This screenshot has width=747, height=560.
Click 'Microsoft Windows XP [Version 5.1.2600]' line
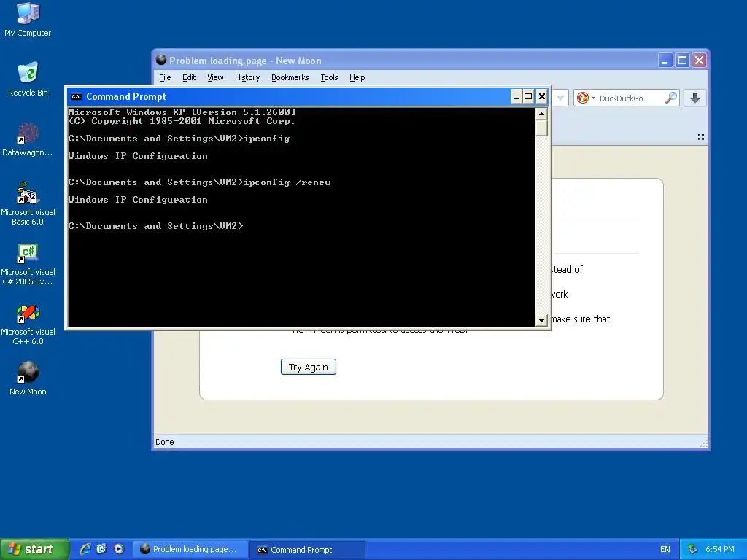pyautogui.click(x=182, y=112)
